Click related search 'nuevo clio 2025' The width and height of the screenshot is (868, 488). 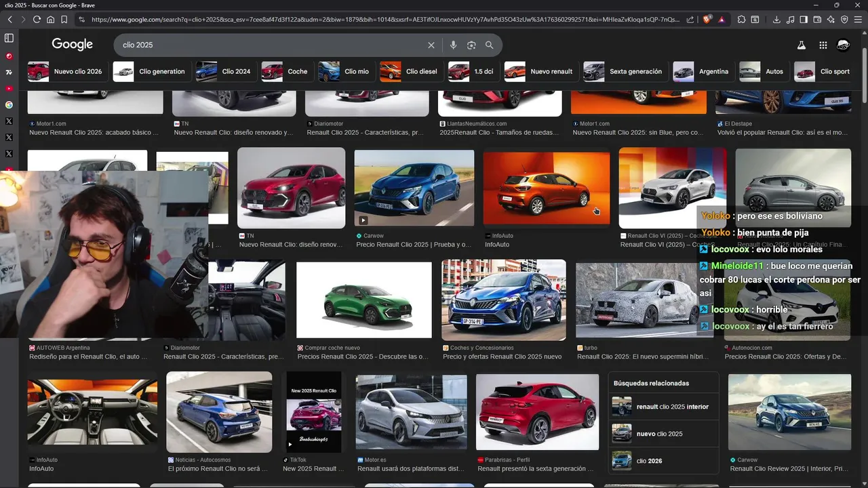pyautogui.click(x=663, y=434)
